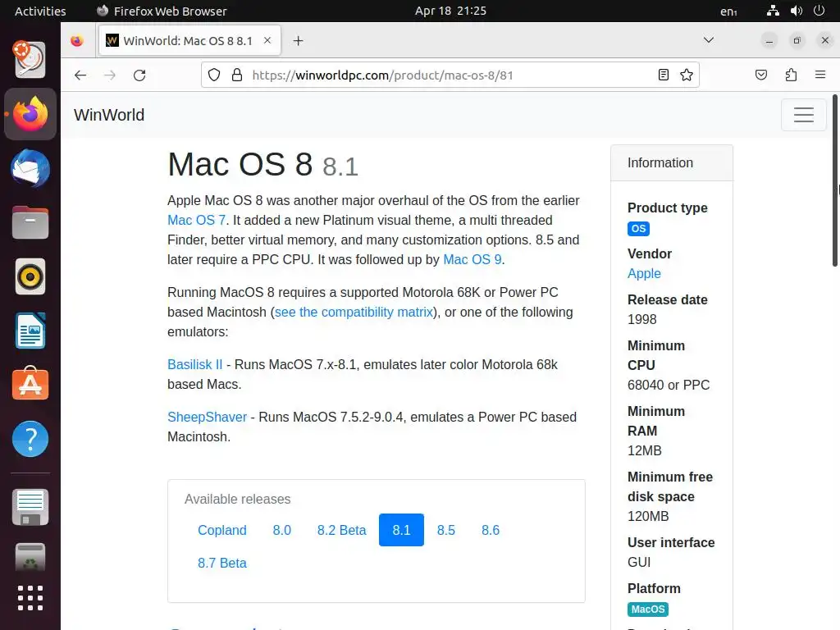Image resolution: width=840 pixels, height=630 pixels.
Task: Open a new tab with plus button
Action: point(299,41)
